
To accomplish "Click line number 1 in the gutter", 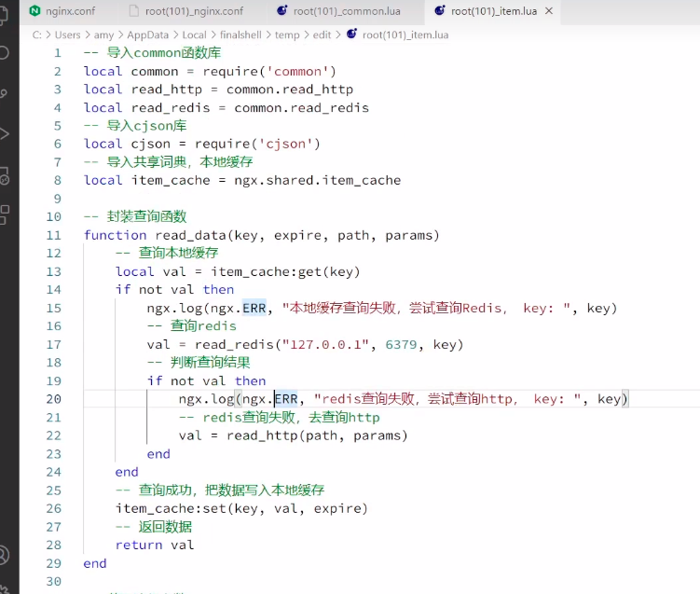I will coord(58,53).
